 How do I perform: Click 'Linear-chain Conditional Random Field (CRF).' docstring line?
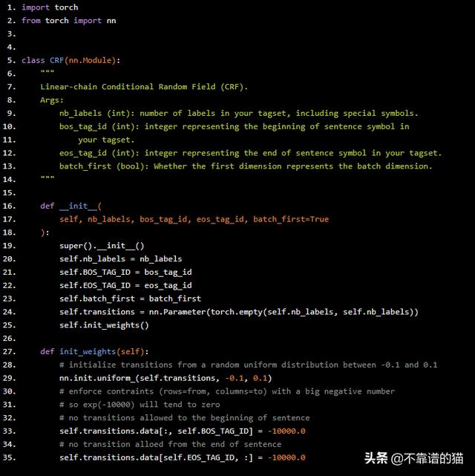click(x=144, y=87)
